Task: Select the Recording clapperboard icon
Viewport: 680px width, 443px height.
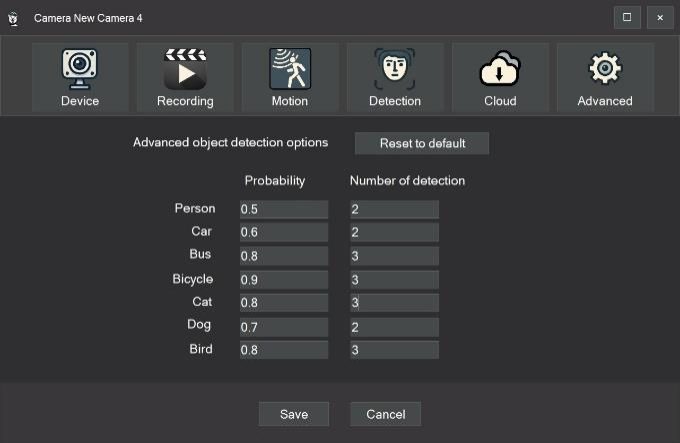Action: coord(185,70)
